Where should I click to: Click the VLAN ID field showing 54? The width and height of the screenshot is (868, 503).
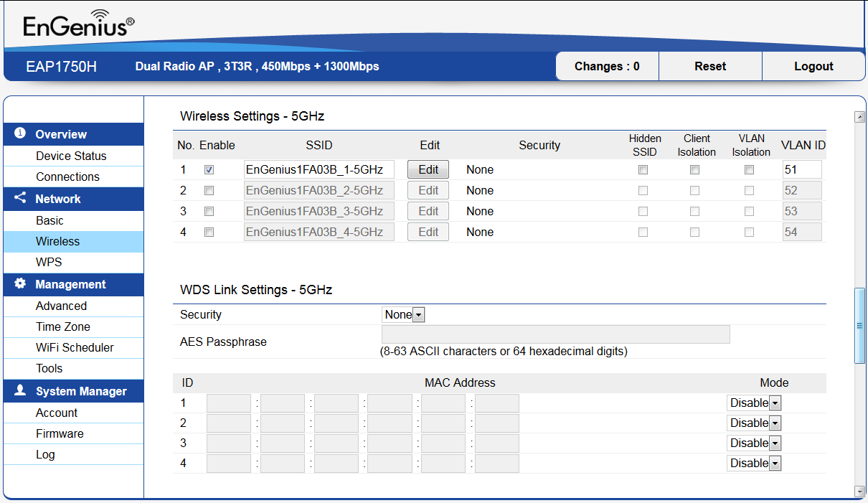click(802, 232)
